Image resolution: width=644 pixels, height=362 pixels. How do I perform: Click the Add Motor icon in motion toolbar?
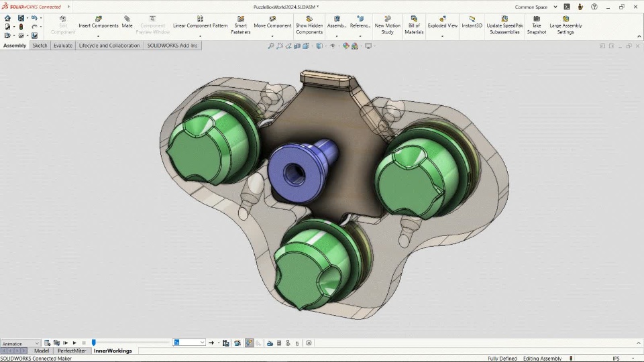(270, 343)
